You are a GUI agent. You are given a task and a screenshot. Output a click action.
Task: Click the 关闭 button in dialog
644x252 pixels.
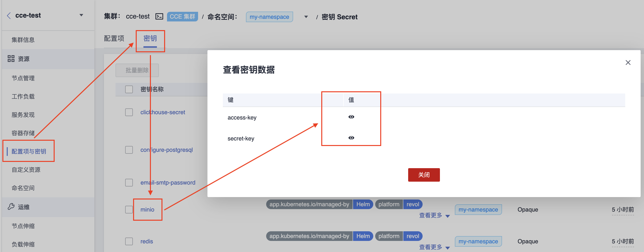424,175
